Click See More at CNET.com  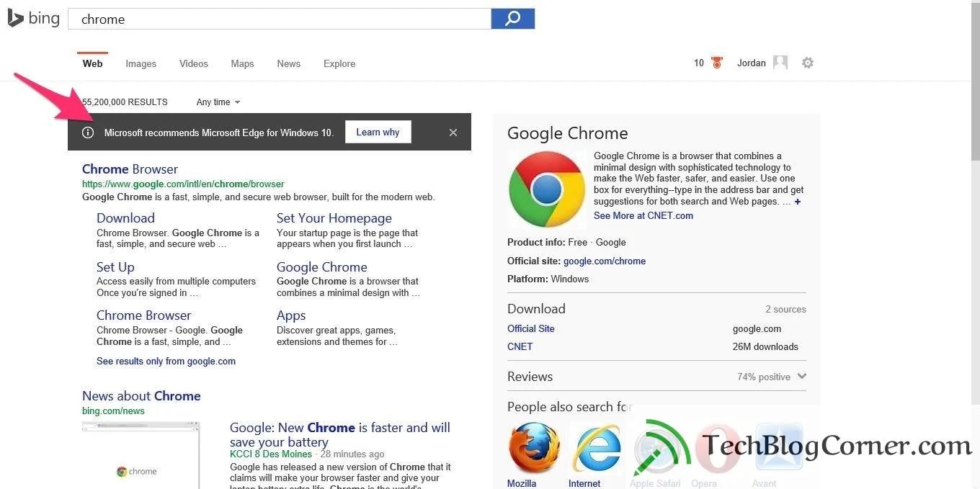pos(643,215)
